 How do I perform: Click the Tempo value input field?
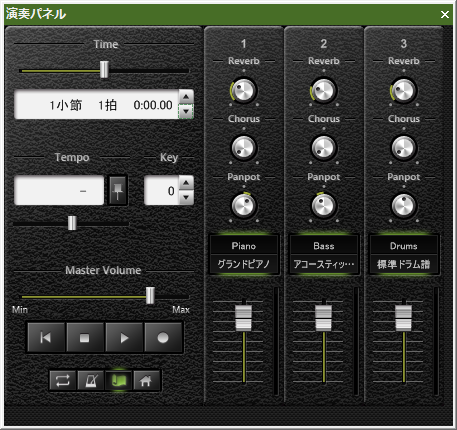[59, 190]
